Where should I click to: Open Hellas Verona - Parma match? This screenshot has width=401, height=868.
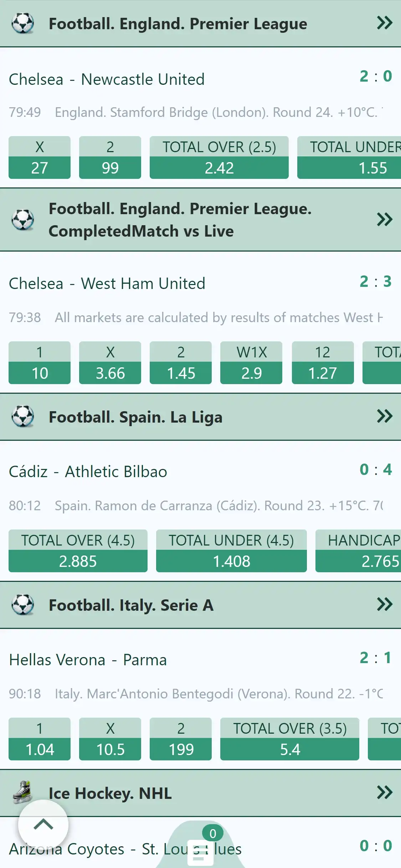(x=88, y=660)
